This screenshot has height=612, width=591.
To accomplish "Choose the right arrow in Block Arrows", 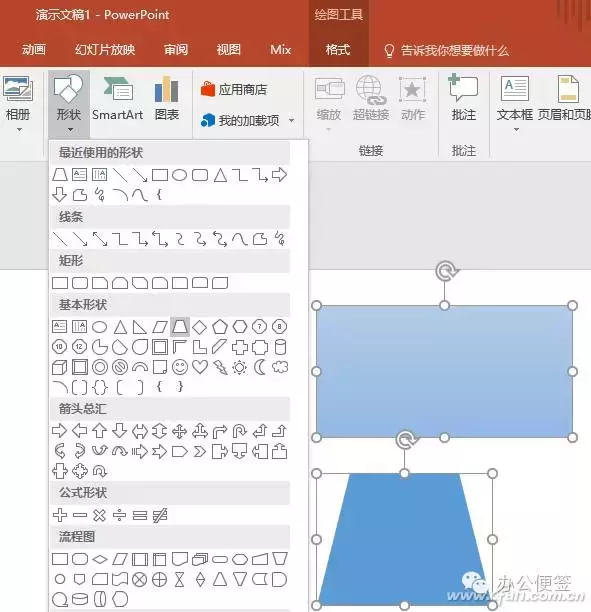I will [59, 431].
